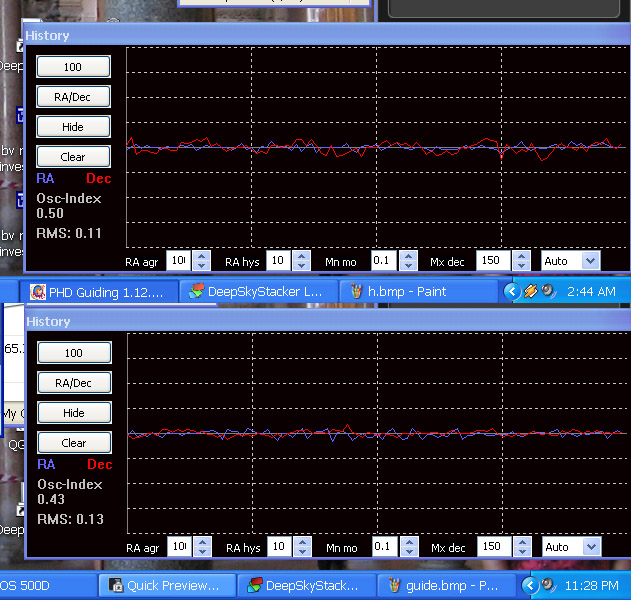Increase Mx dec in RMS 0.13 window
The image size is (631, 600).
pyautogui.click(x=522, y=542)
